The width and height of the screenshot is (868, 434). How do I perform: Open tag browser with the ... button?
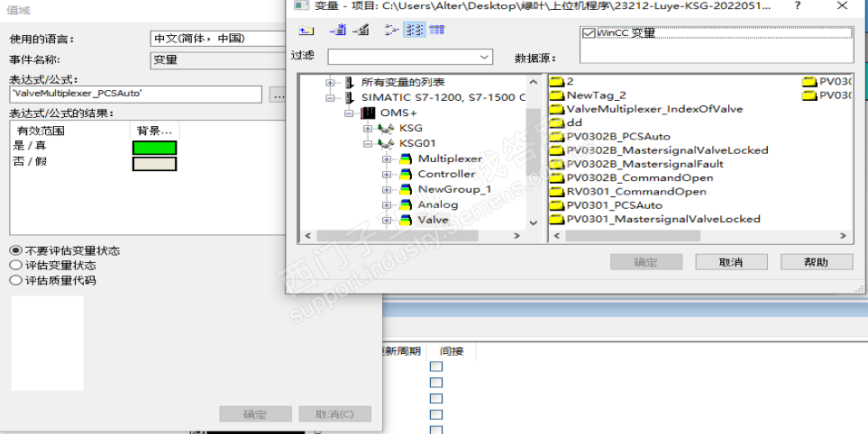pyautogui.click(x=278, y=95)
